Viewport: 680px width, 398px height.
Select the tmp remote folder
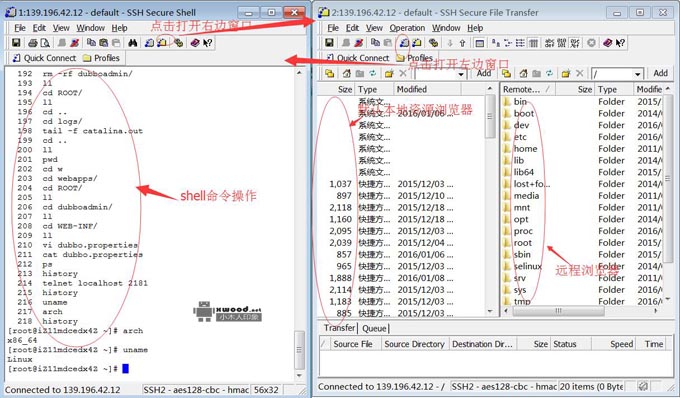pos(522,301)
